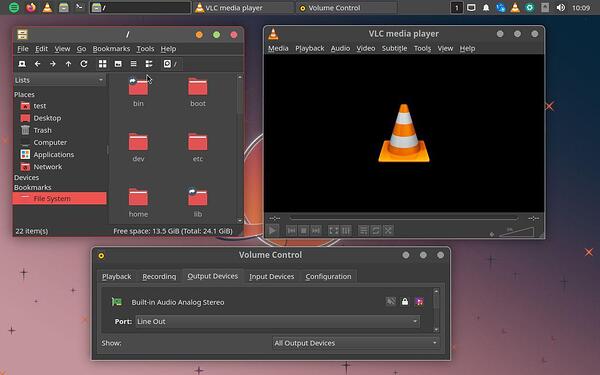This screenshot has width=600, height=375.
Task: Set Built-in Audio as fallback device
Action: [419, 302]
